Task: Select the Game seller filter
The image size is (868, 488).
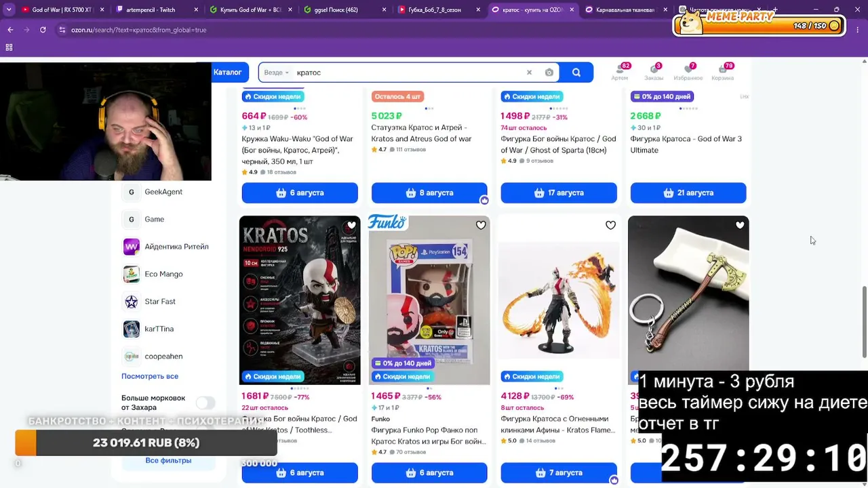Action: pos(154,220)
